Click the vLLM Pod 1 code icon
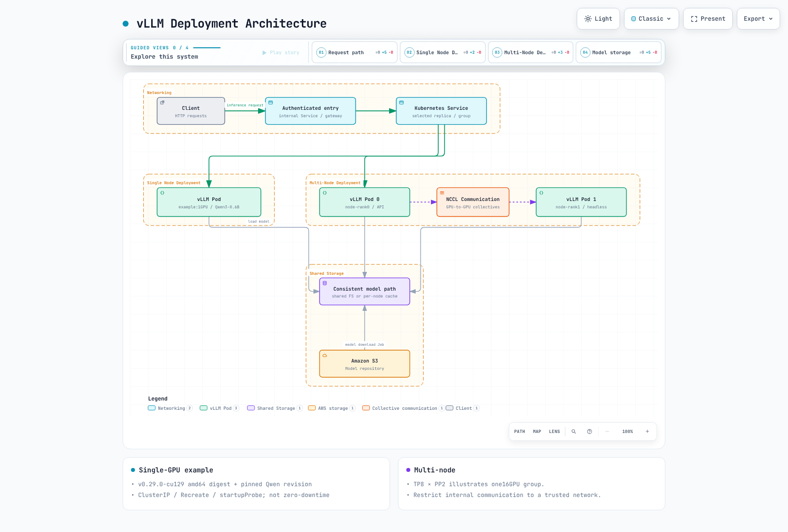 coord(541,193)
